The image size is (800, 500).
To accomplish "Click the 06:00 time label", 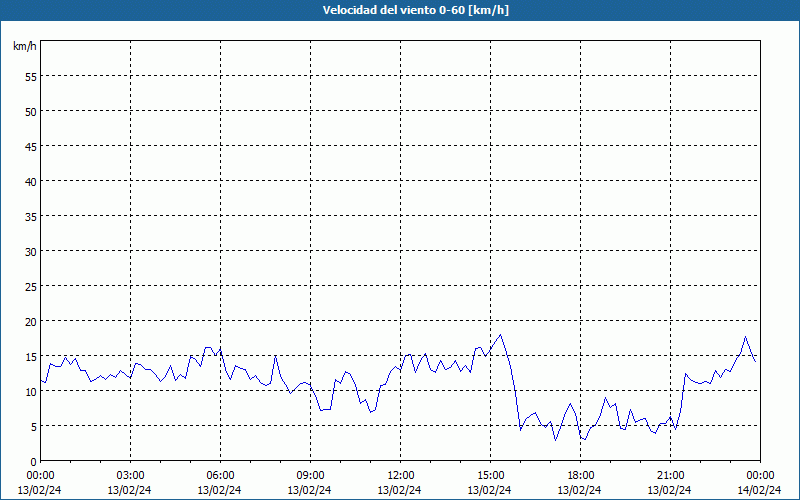I will click(220, 476).
